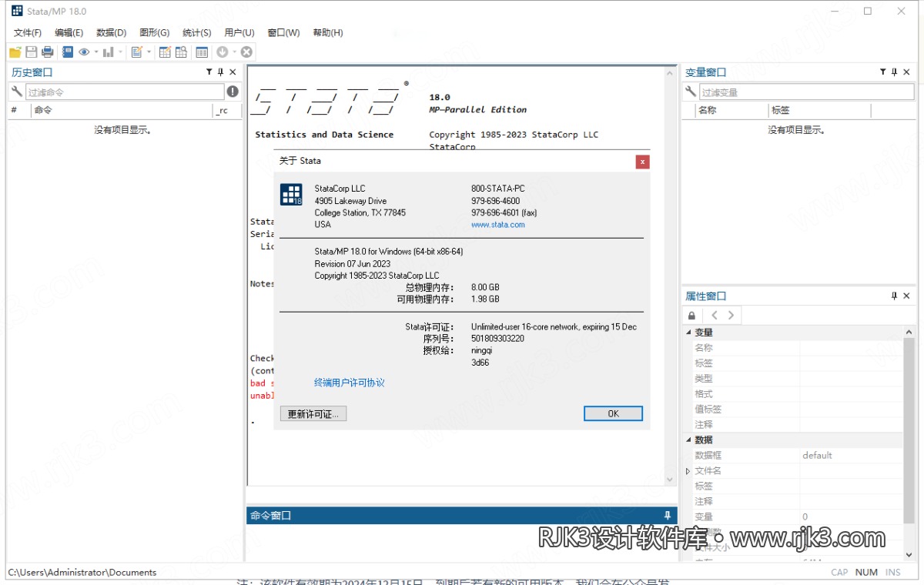Click the Properties window vertical scrollbar
This screenshot has height=585, width=924.
pos(910,443)
